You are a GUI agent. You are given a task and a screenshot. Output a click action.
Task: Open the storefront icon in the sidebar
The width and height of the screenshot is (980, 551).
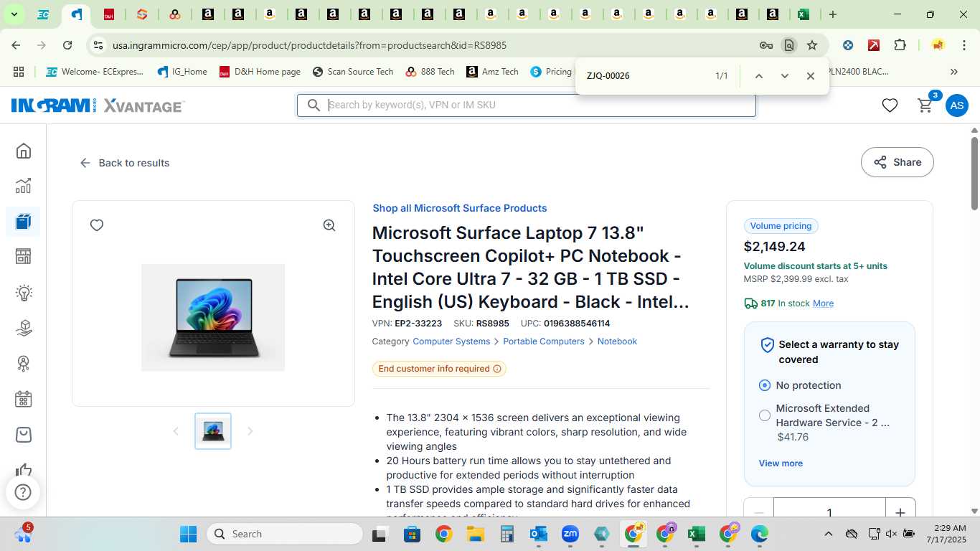tap(24, 256)
